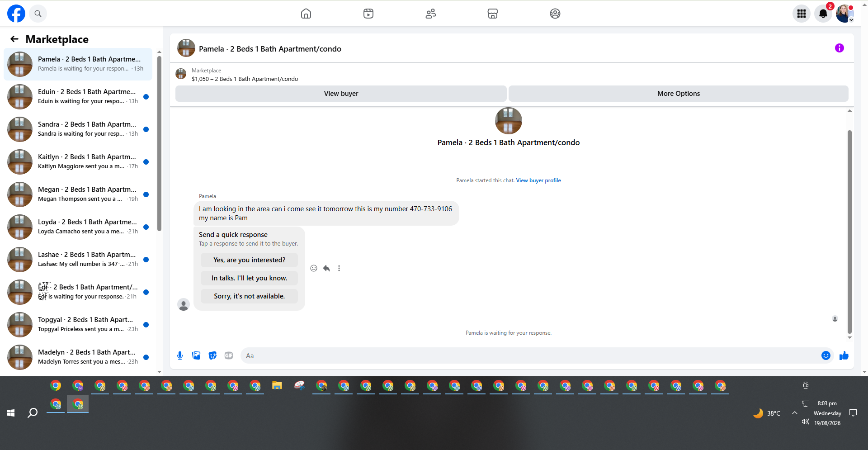Open the volume control in tray
The height and width of the screenshot is (450, 868).
pos(805,422)
